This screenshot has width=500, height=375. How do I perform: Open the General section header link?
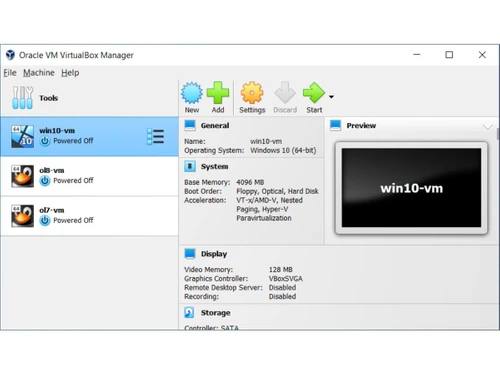coord(215,125)
